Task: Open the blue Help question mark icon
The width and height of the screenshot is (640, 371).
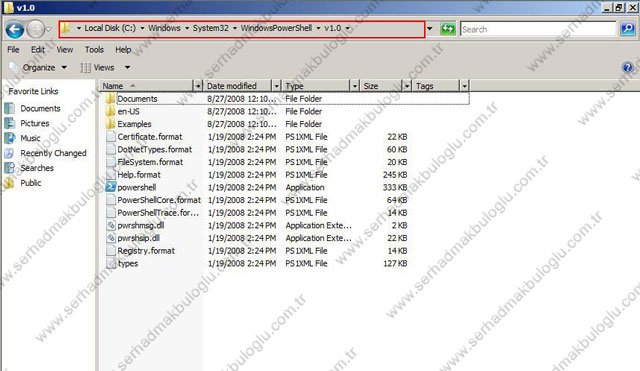Action: pos(627,67)
